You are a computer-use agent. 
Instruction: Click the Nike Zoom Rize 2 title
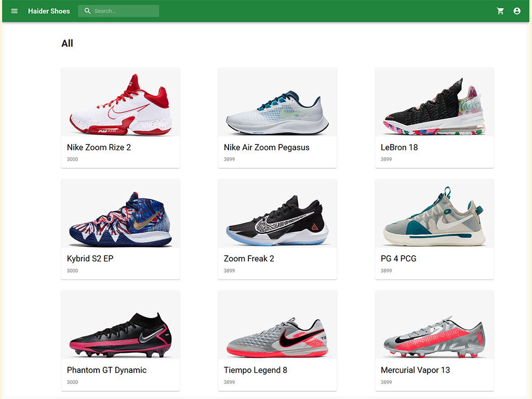[99, 147]
